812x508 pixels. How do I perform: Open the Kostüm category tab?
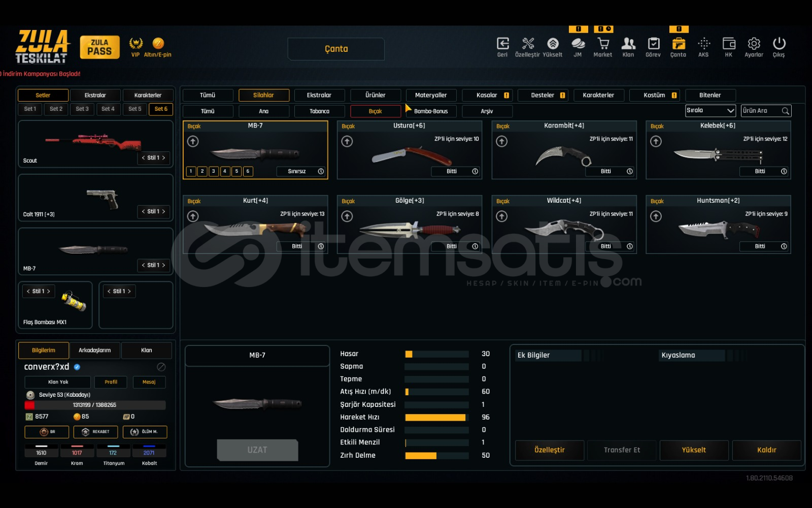tap(654, 96)
